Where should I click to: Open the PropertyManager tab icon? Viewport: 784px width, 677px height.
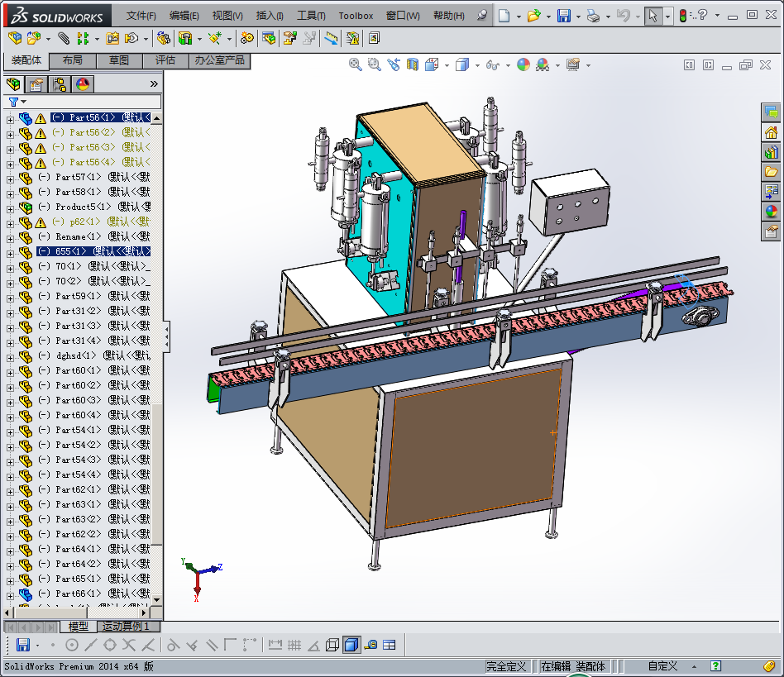[x=36, y=83]
